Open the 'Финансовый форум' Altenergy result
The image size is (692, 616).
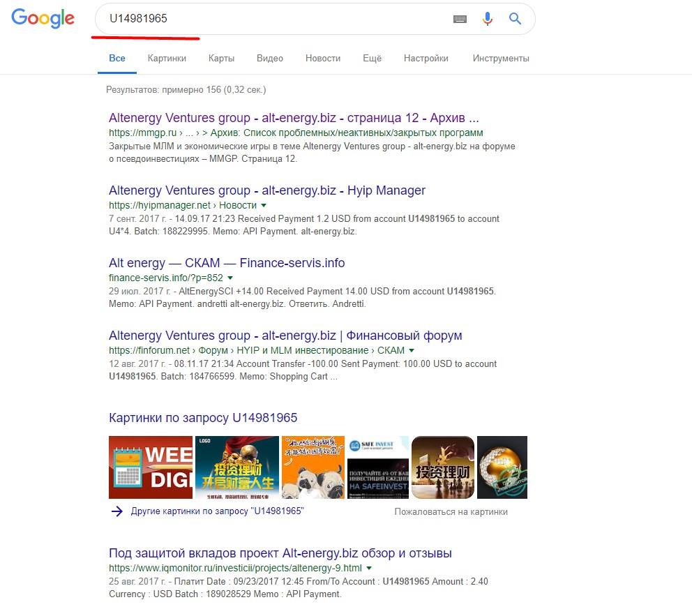[285, 336]
